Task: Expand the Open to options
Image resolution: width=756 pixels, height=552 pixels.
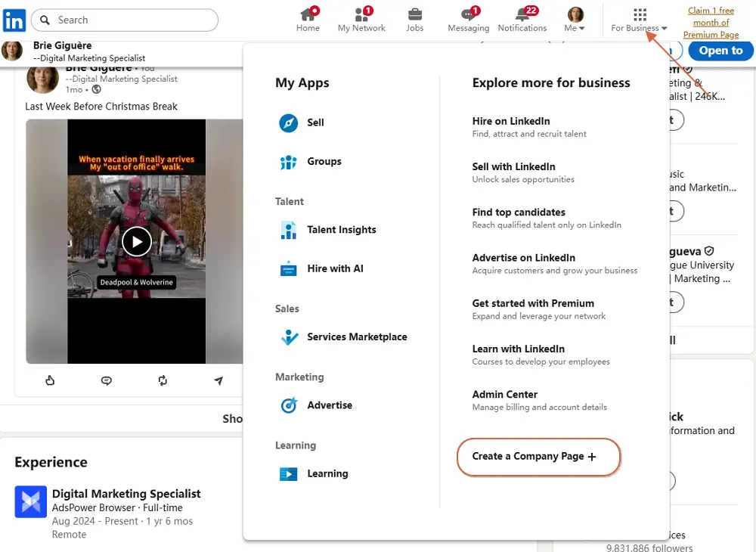Action: click(x=720, y=51)
